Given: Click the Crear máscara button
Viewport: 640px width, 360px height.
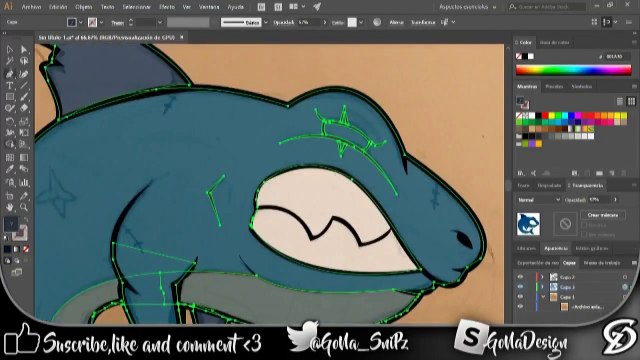Looking at the screenshot, I should click(x=603, y=215).
